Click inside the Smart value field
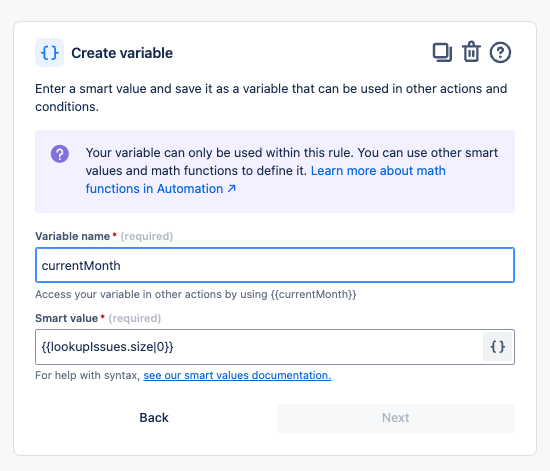Viewport: 550px width, 471px height. pos(259,347)
